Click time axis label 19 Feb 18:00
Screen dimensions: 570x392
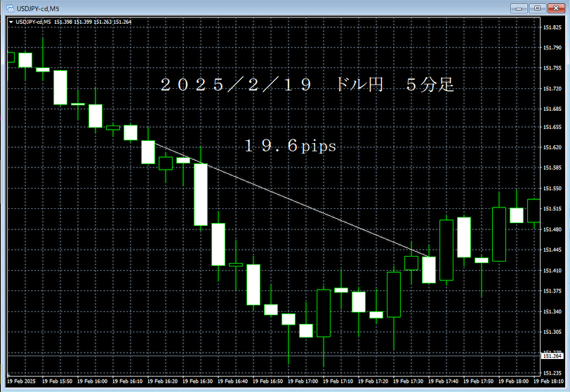click(x=513, y=381)
